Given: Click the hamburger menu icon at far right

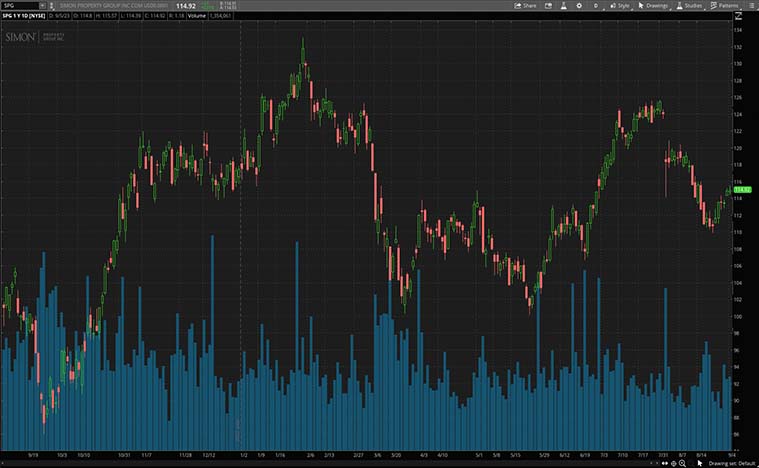Looking at the screenshot, I should (x=752, y=6).
